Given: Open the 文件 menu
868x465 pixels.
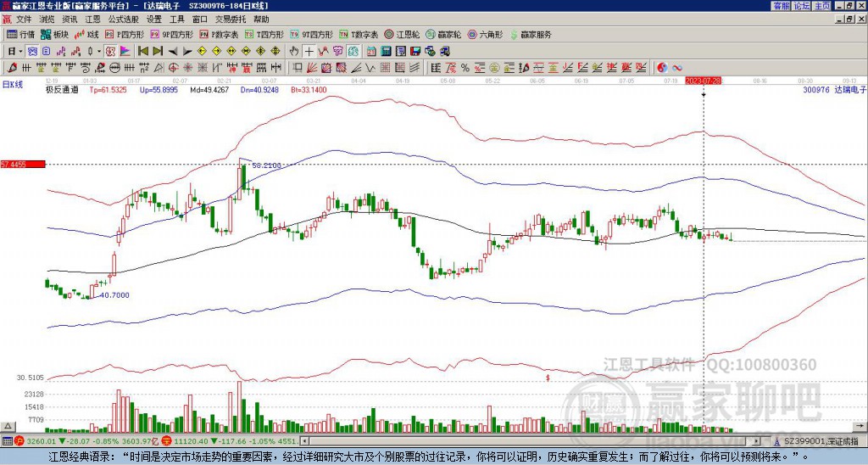Looking at the screenshot, I should tap(24, 20).
